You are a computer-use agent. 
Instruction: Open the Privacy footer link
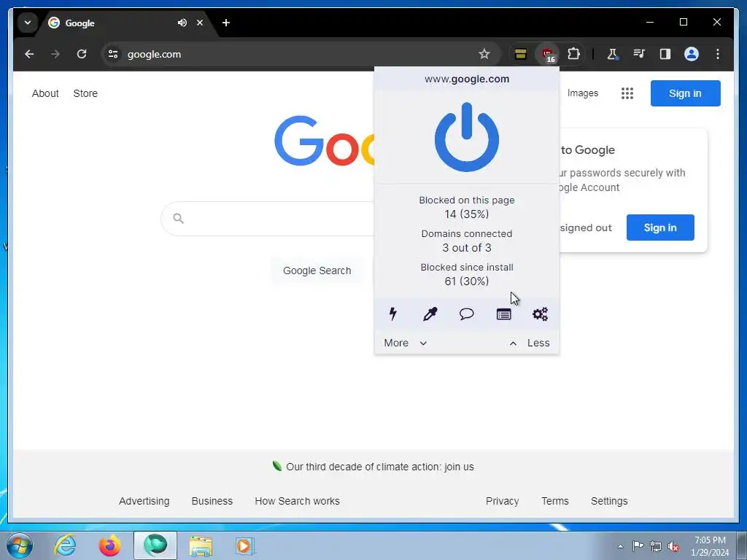coord(502,501)
